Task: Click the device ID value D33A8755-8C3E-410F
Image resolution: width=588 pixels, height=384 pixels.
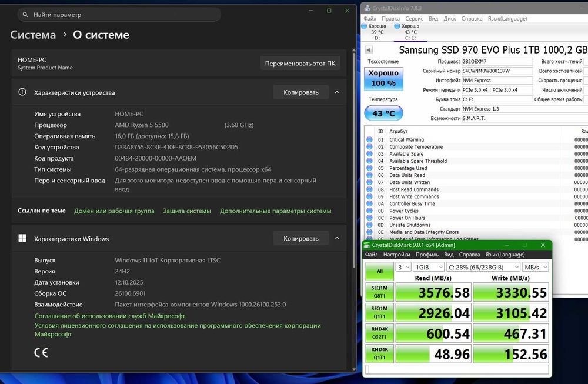Action: point(176,147)
